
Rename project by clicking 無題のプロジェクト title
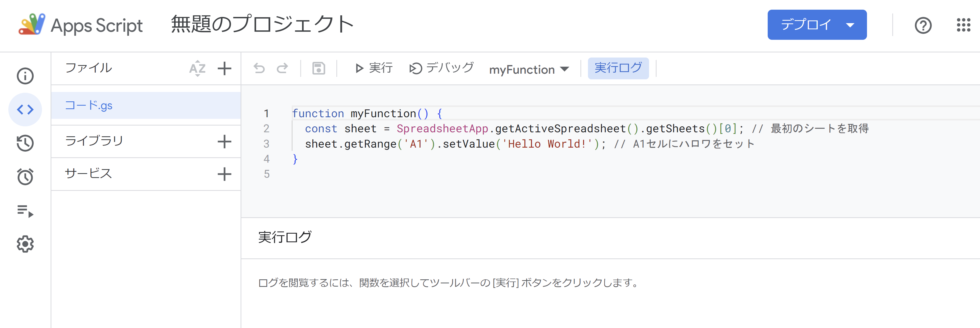[x=263, y=25]
